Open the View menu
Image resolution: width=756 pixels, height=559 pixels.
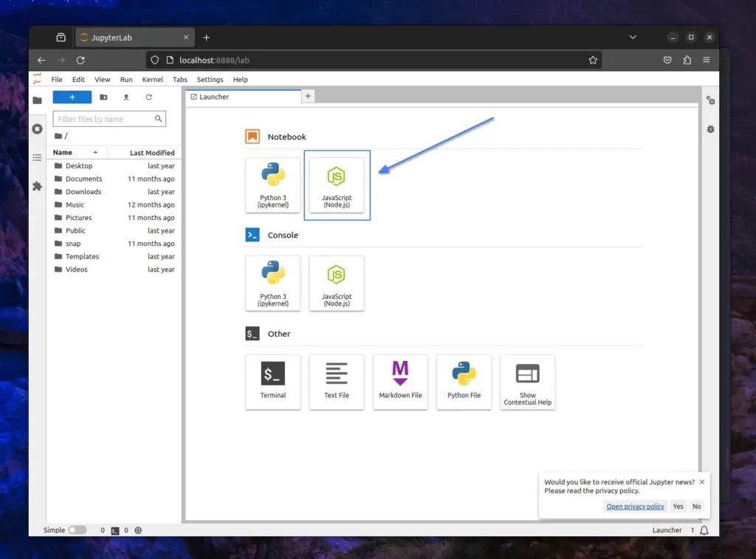(102, 80)
